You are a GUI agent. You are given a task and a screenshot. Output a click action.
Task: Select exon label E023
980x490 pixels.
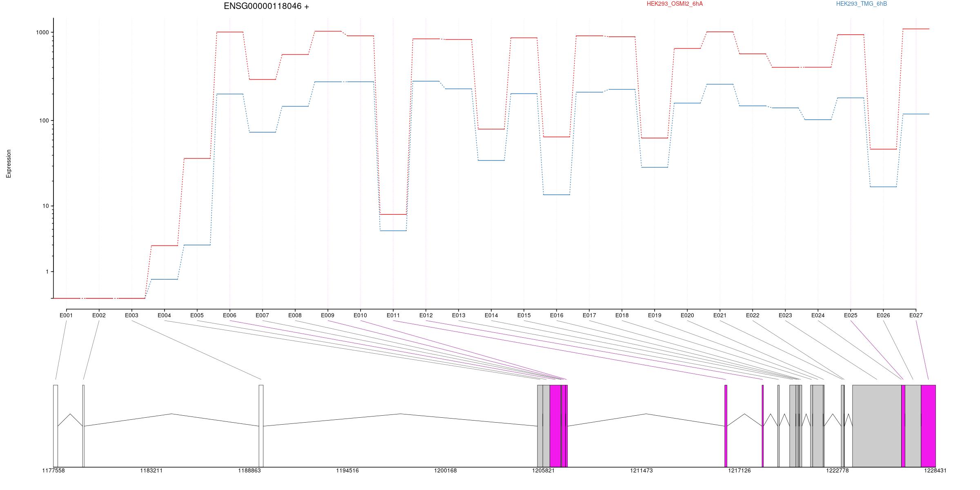pos(785,315)
